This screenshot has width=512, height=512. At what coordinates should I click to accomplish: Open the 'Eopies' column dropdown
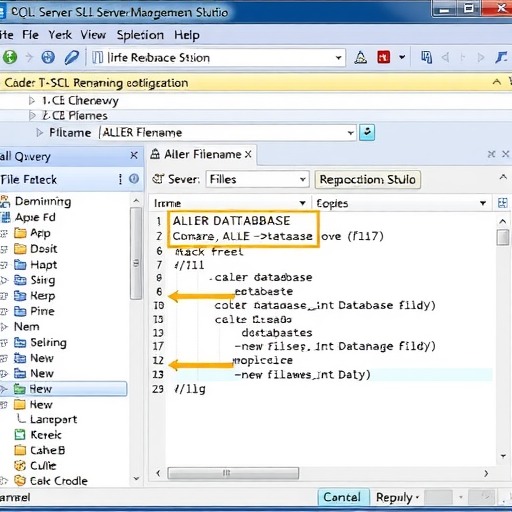[482, 203]
